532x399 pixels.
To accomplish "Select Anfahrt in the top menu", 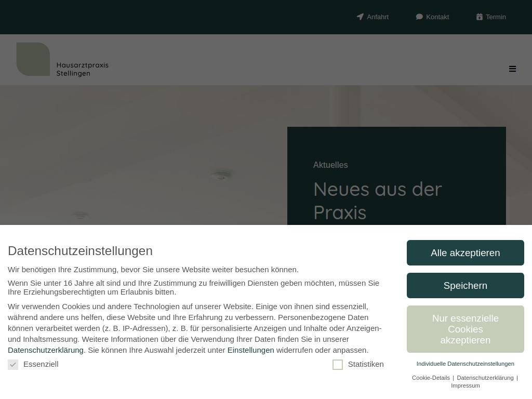I will click(378, 17).
